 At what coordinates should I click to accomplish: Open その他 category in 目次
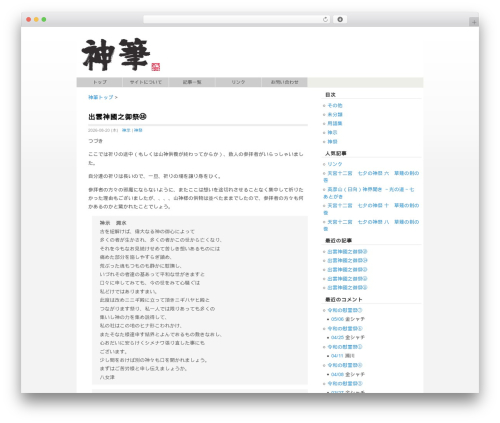pos(335,105)
